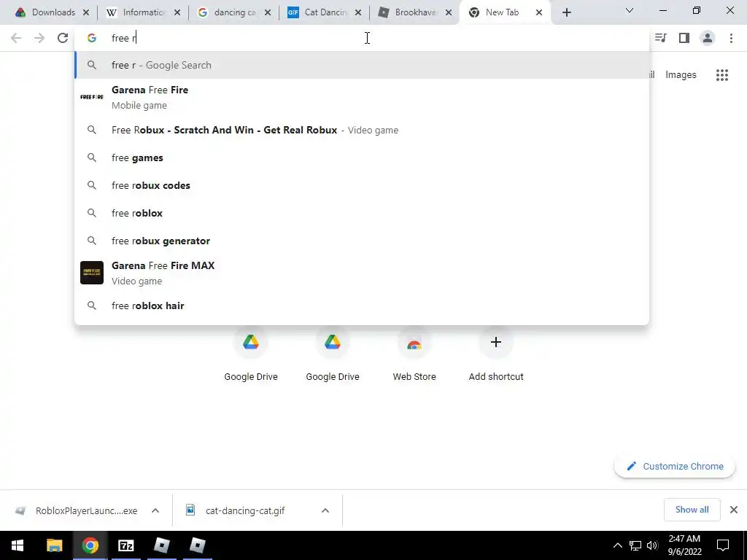Screen dimensions: 747x560
Task: Toggle the Chrome side panel icon
Action: pos(684,38)
